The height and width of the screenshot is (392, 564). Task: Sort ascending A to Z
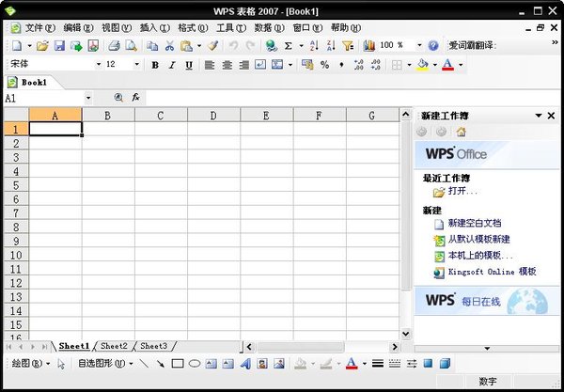(314, 46)
